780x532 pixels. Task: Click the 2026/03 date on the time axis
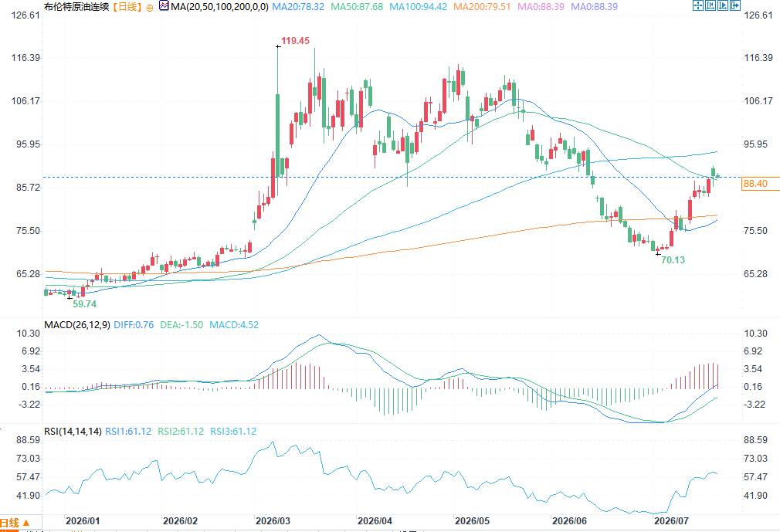[x=273, y=520]
